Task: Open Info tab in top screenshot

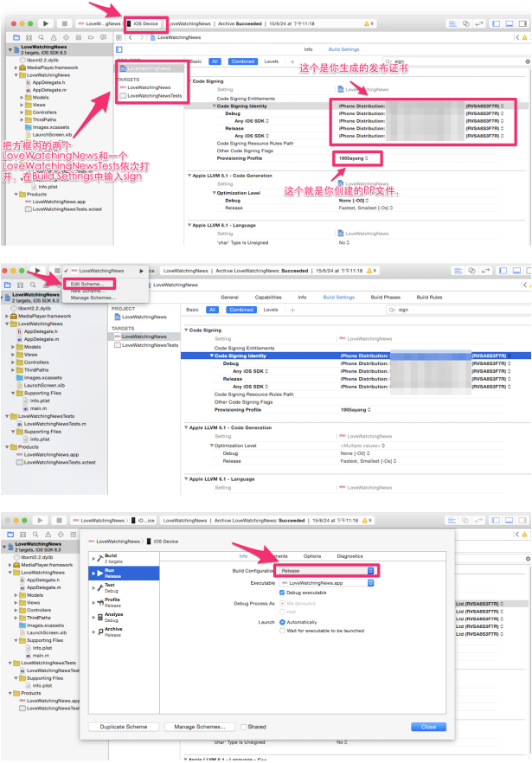Action: (x=308, y=49)
